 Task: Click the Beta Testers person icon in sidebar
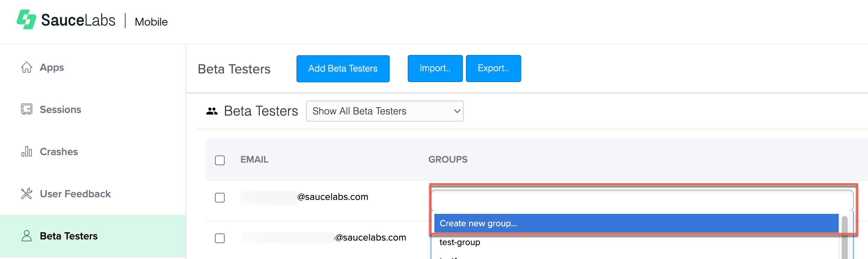26,236
